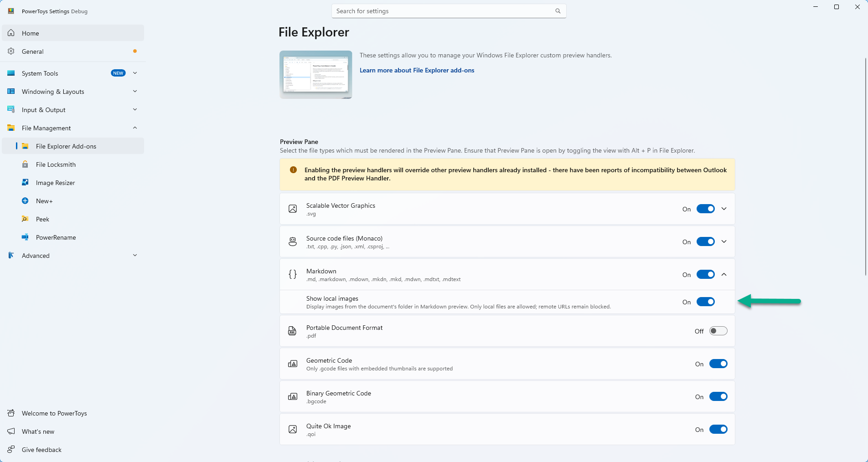
Task: Click the Input & Output keyboard icon
Action: click(11, 110)
